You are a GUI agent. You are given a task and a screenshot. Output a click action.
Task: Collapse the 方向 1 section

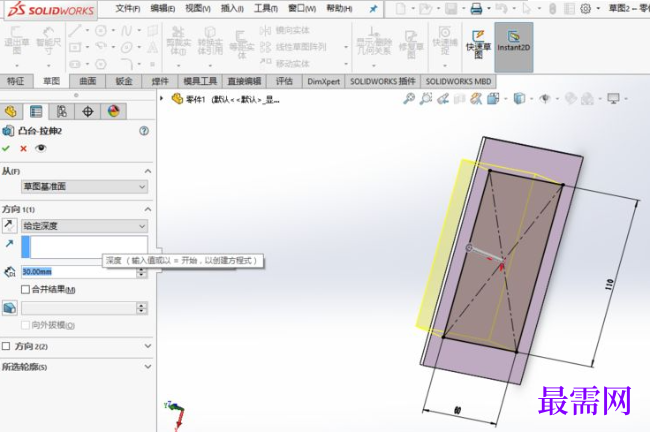point(148,209)
